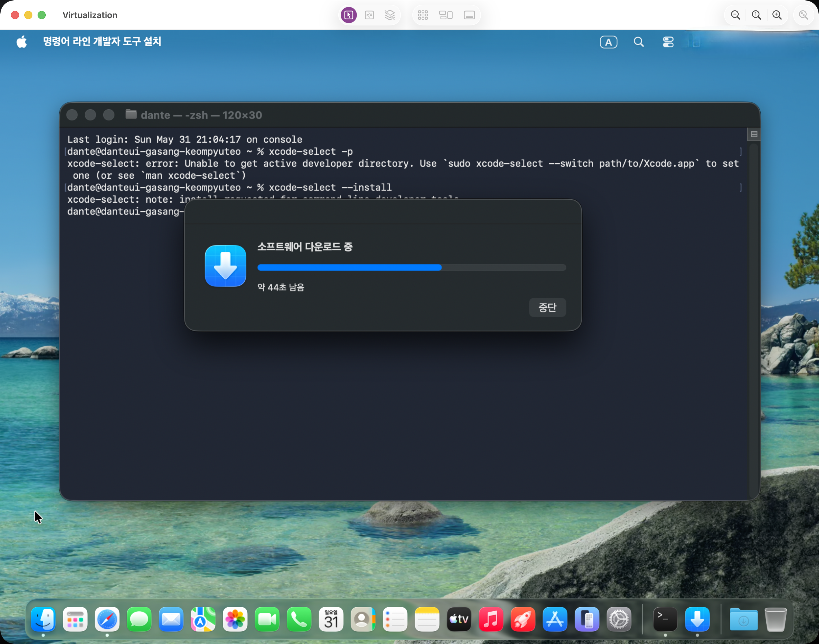Open Photos from the Dock

[235, 619]
